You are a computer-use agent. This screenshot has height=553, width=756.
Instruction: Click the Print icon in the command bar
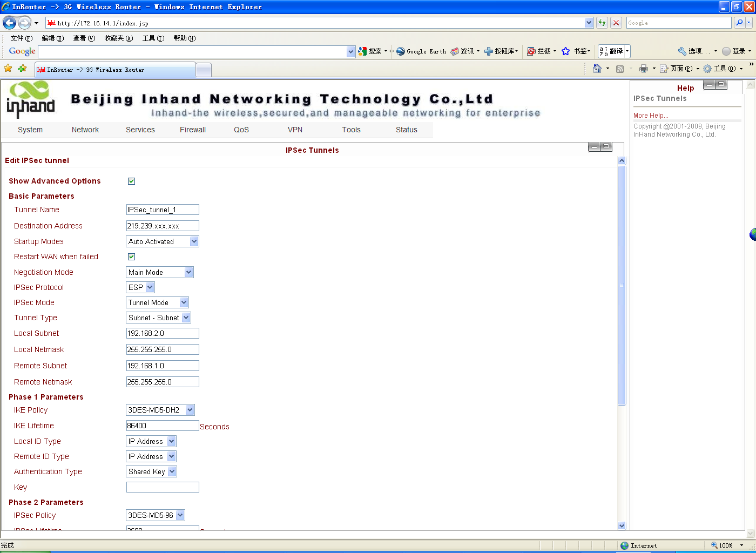(x=643, y=69)
